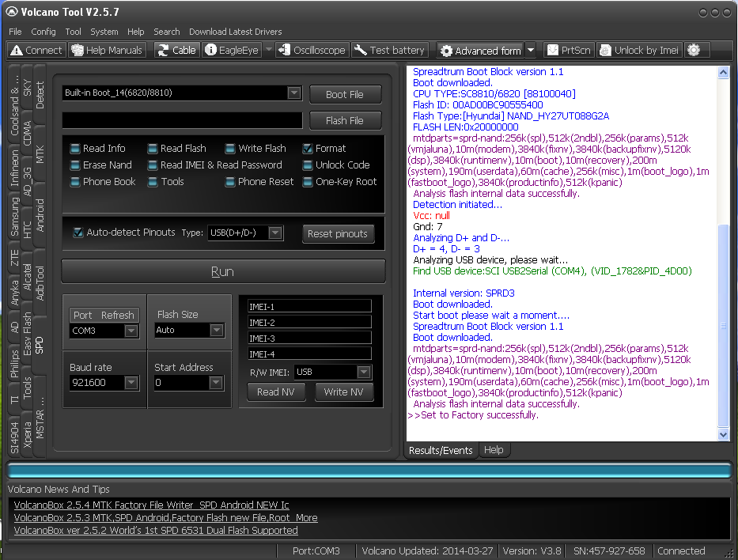Click the IMEI-3 input field
Screen dimensions: 738x560
(309, 339)
